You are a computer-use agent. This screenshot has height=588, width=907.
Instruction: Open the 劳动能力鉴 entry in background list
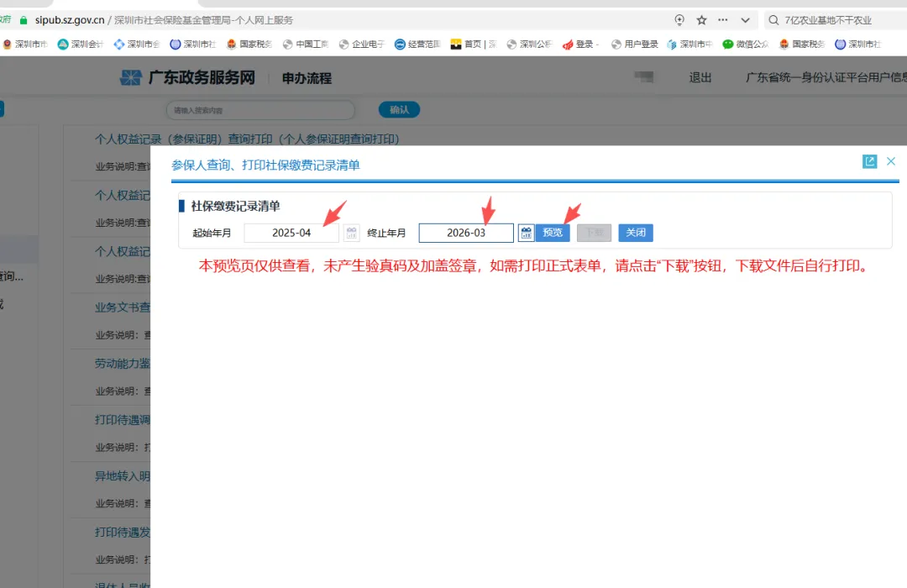[123, 364]
